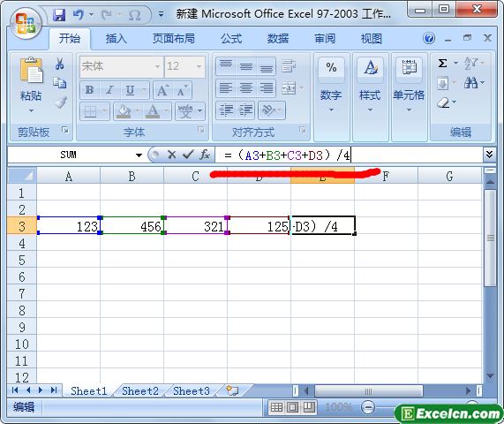The height and width of the screenshot is (424, 504).
Task: Open the font name 宋体 dropdown
Action: pyautogui.click(x=157, y=66)
